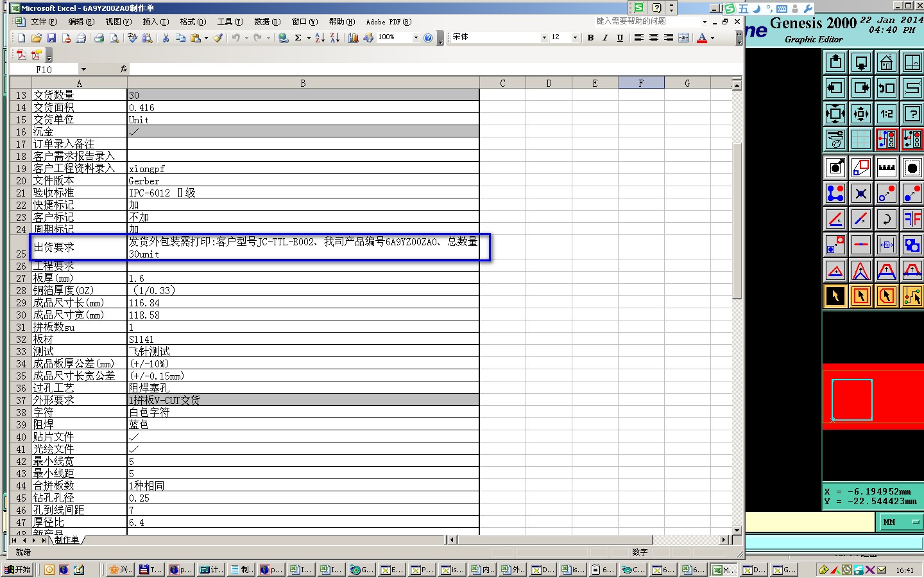The width and height of the screenshot is (924, 578).
Task: Open the Paste options dropdown arrow
Action: coord(206,38)
